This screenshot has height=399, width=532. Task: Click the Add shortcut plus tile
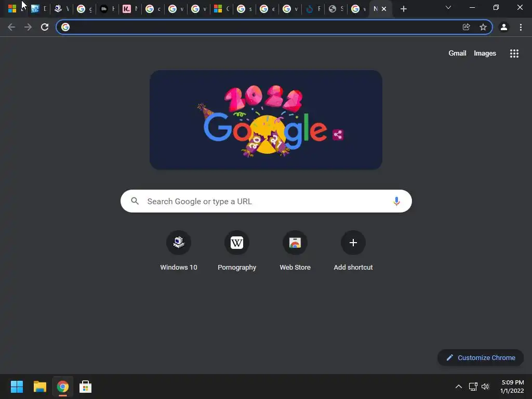pyautogui.click(x=353, y=251)
